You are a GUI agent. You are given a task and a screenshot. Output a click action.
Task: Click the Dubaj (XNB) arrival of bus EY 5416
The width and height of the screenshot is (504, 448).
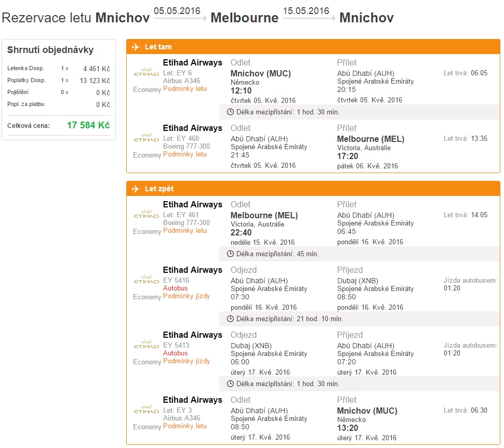358,281
